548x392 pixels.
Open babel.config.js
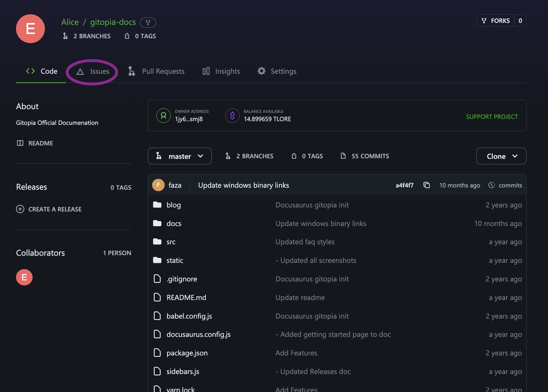pyautogui.click(x=189, y=316)
